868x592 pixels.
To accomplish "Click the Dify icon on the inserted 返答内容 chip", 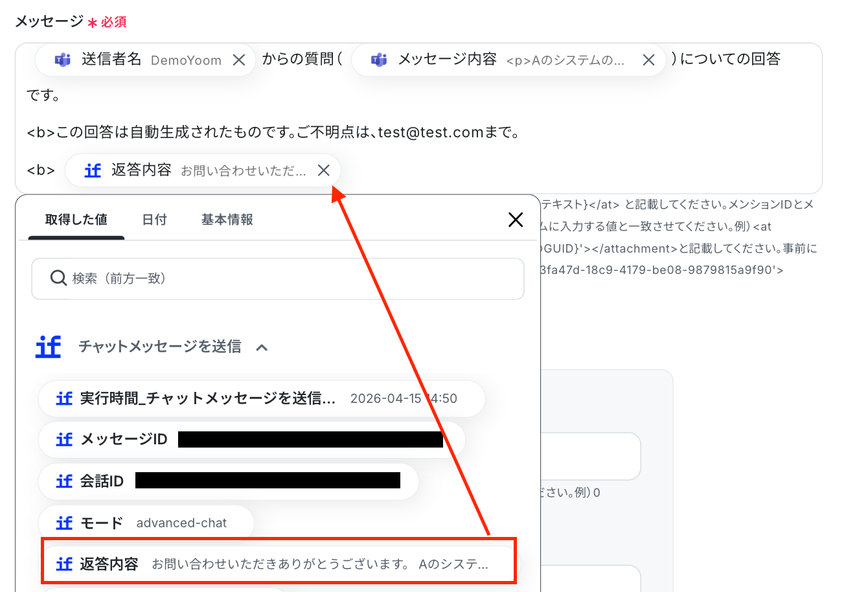I will click(x=93, y=170).
